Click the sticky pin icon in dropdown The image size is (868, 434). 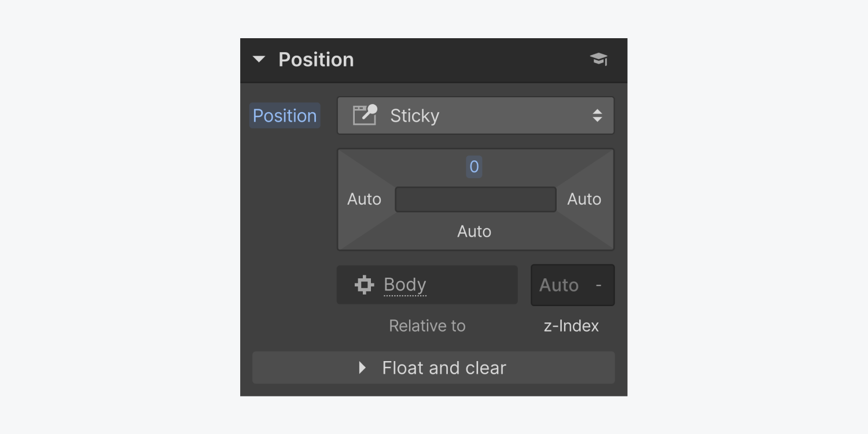[x=365, y=115]
